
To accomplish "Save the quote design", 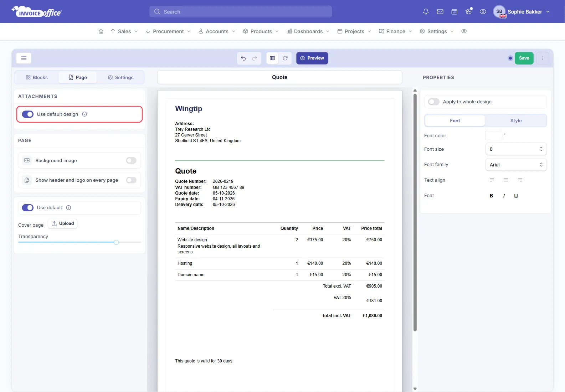I will [x=524, y=58].
